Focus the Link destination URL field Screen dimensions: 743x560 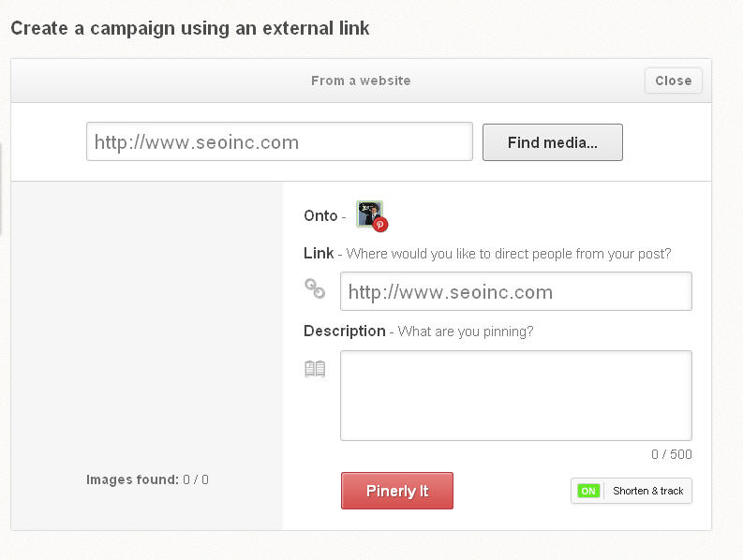(515, 291)
